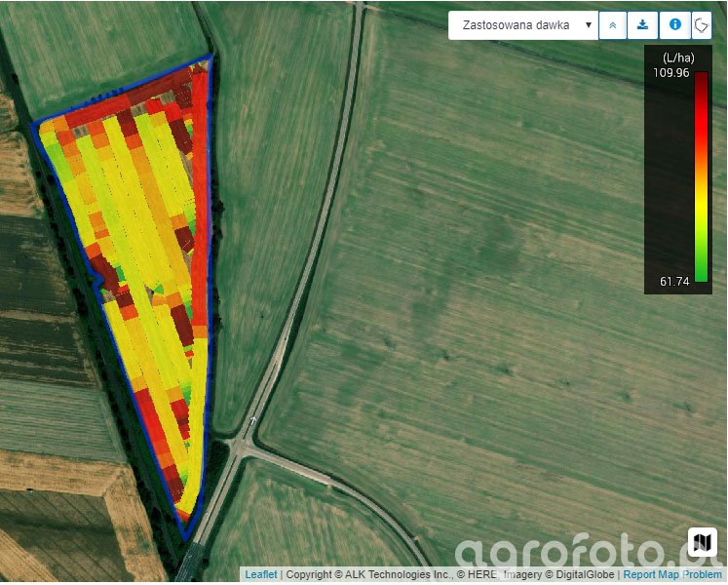Screen dimensions: 728x585
Task: Open the Leaflet attribution link
Action: [260, 575]
